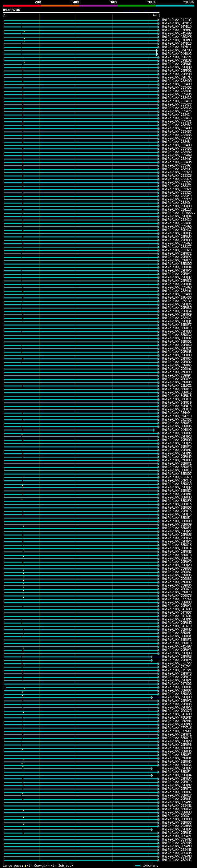Open the hit UniRef100_O04783

click(x=177, y=50)
